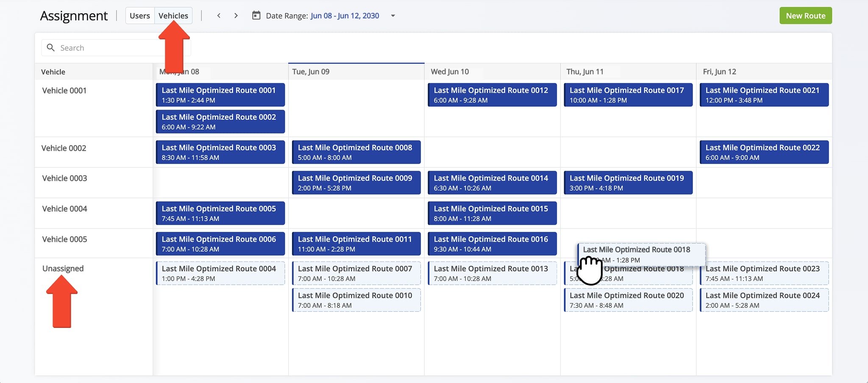Open Last Mile Optimized Route 0019 card
Screen dimensions: 868x383
pyautogui.click(x=629, y=183)
